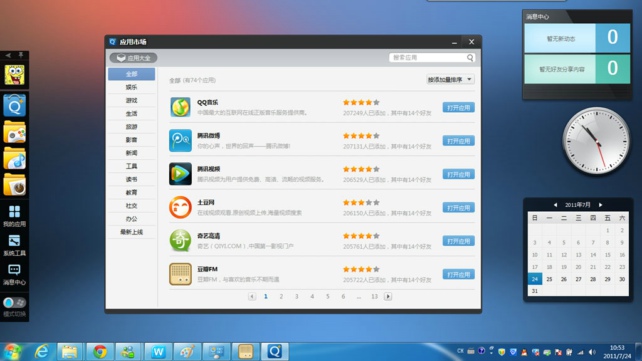Click the 土豆网 orange face icon
The height and width of the screenshot is (361, 642).
point(180,207)
